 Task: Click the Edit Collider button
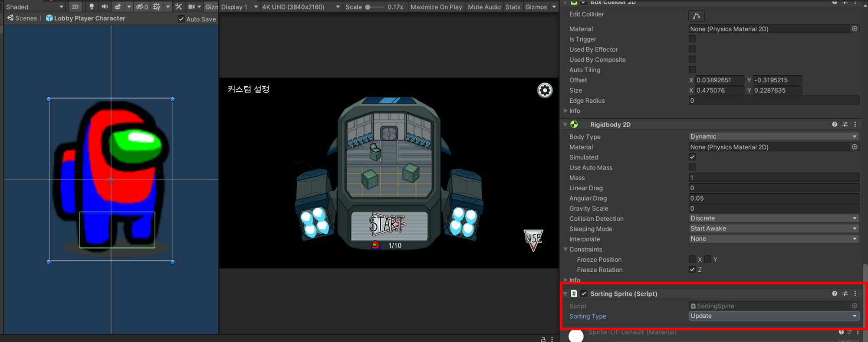(x=696, y=16)
